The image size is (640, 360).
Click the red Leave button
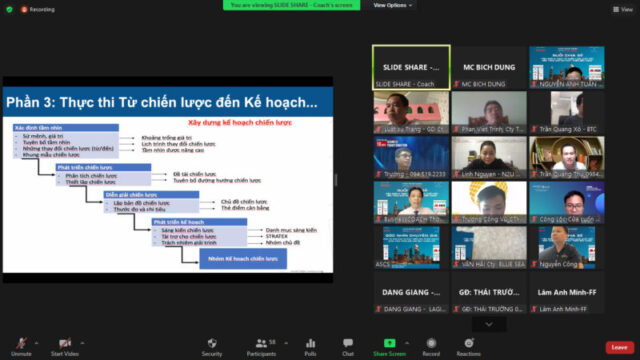[x=620, y=347]
